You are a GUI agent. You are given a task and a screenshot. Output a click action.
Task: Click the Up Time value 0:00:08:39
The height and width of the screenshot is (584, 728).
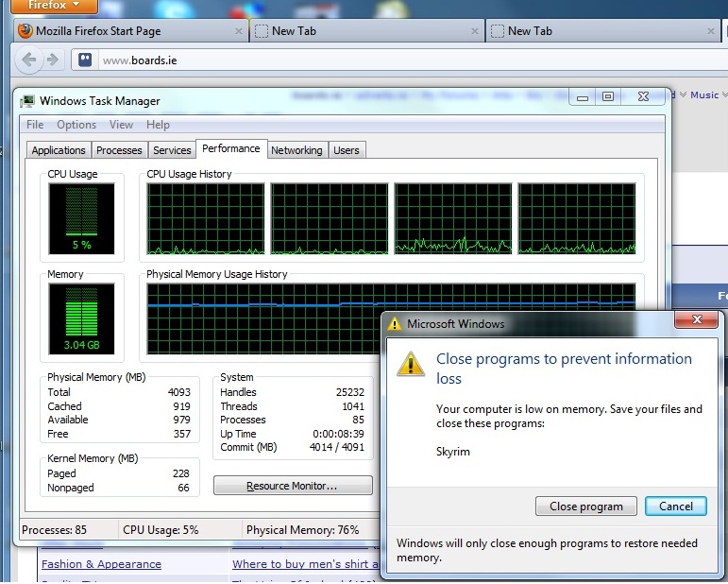(338, 434)
